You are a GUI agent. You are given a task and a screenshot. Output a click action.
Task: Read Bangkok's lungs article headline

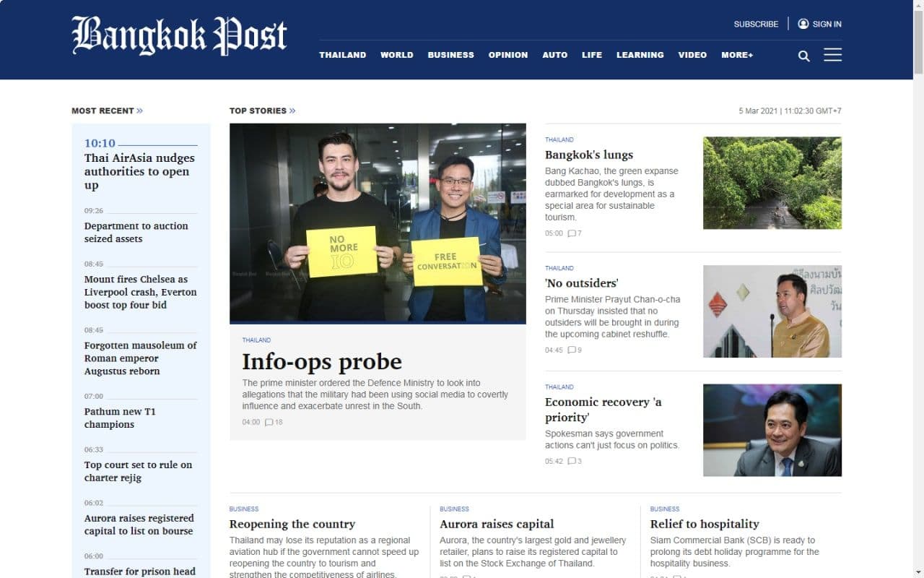click(x=589, y=155)
